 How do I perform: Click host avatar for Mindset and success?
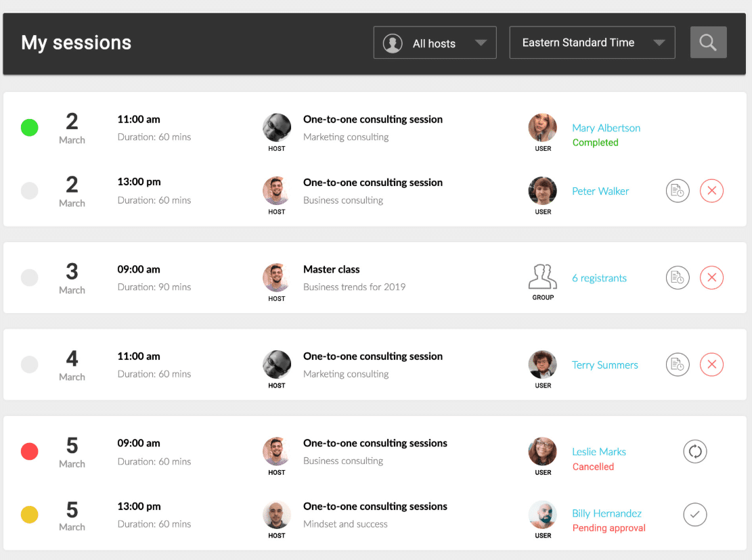pyautogui.click(x=277, y=515)
